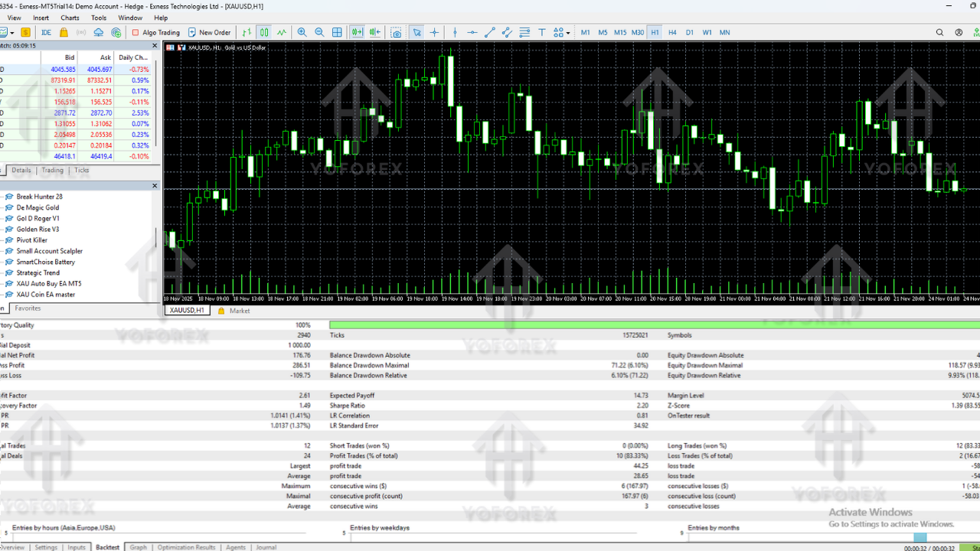
Task: Toggle the Algo Trading button
Action: coord(155,33)
